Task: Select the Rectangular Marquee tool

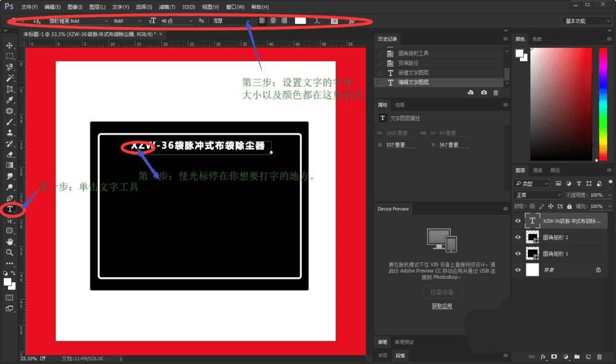Action: click(9, 56)
